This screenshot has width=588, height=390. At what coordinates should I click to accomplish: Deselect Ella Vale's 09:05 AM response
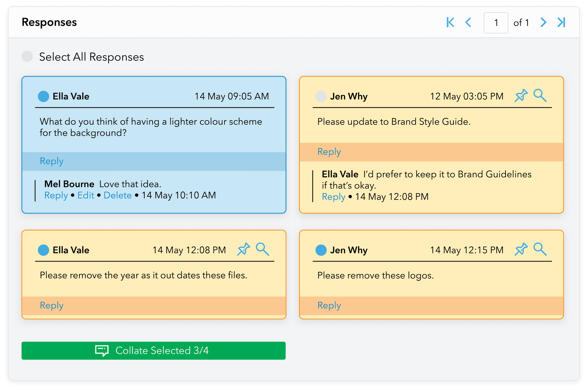[44, 97]
